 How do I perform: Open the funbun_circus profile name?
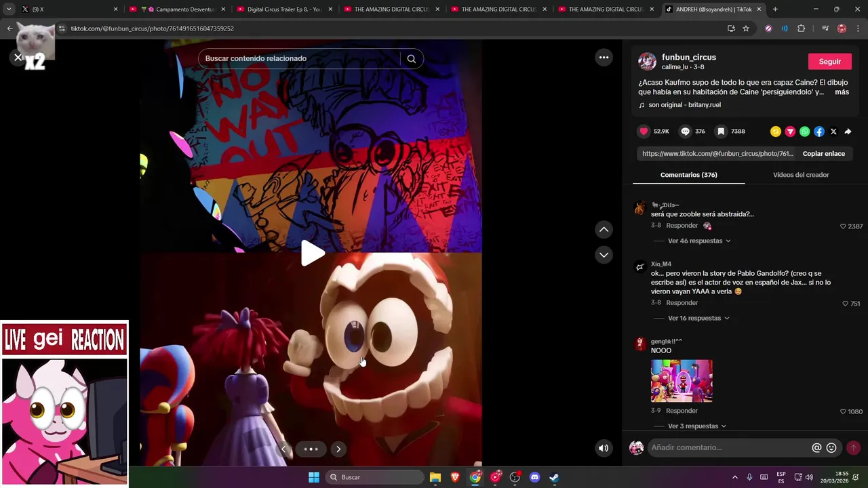[688, 58]
